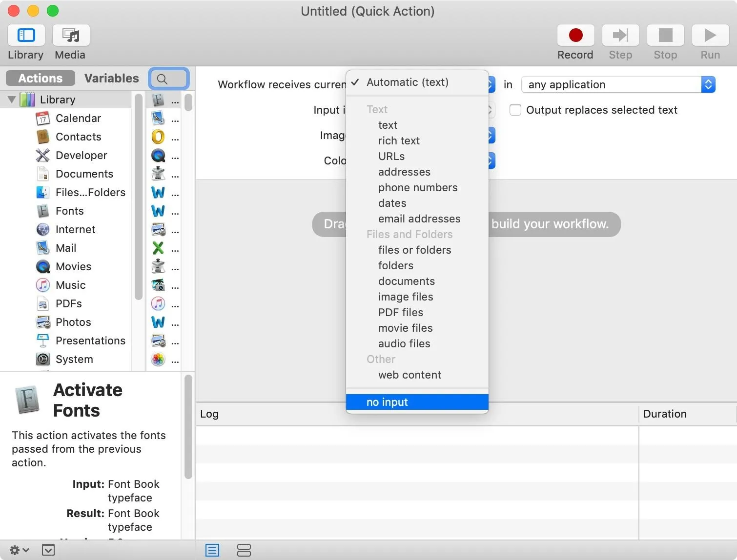Choose URLs input option
The width and height of the screenshot is (737, 560).
(x=417, y=156)
